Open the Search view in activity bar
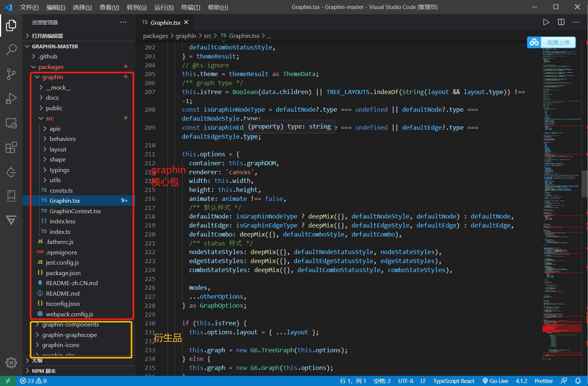 click(11, 49)
